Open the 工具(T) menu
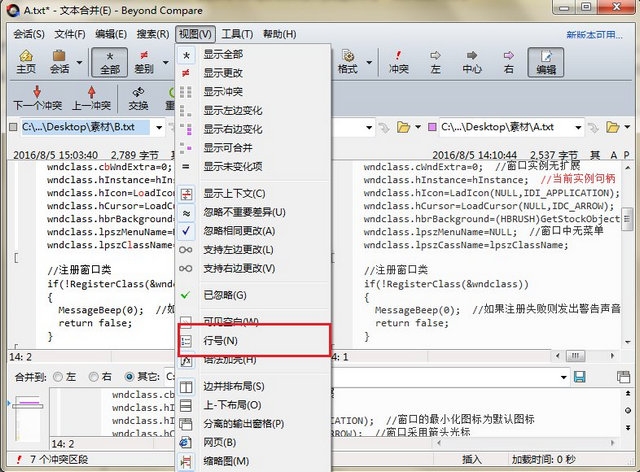Image resolution: width=640 pixels, height=472 pixels. tap(237, 34)
